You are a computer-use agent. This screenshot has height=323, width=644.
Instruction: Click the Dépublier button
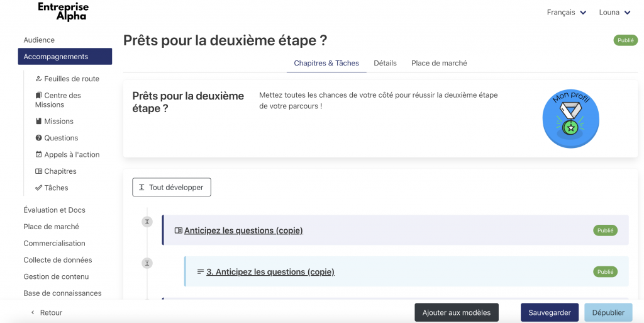pyautogui.click(x=608, y=312)
